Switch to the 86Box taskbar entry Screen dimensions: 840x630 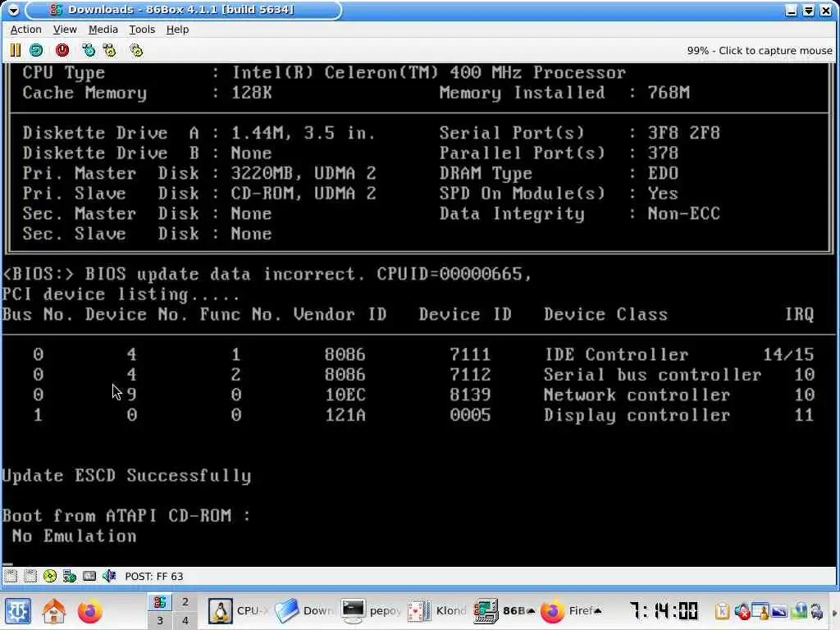coord(504,610)
